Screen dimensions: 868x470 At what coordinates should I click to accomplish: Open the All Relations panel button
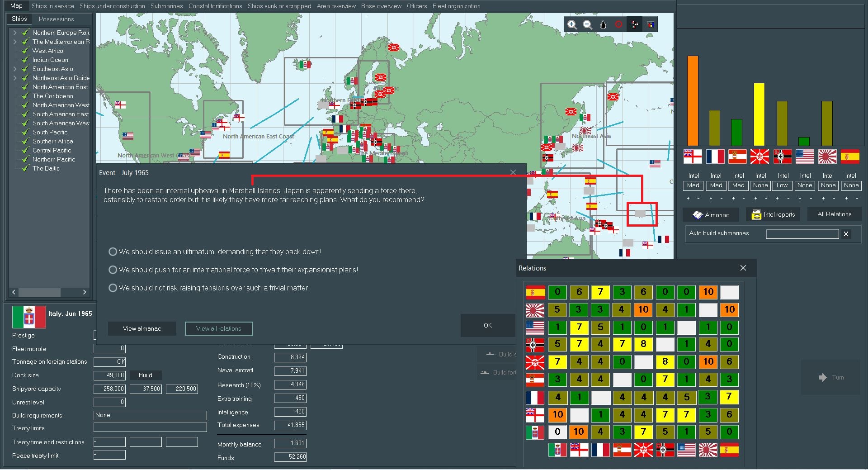834,214
